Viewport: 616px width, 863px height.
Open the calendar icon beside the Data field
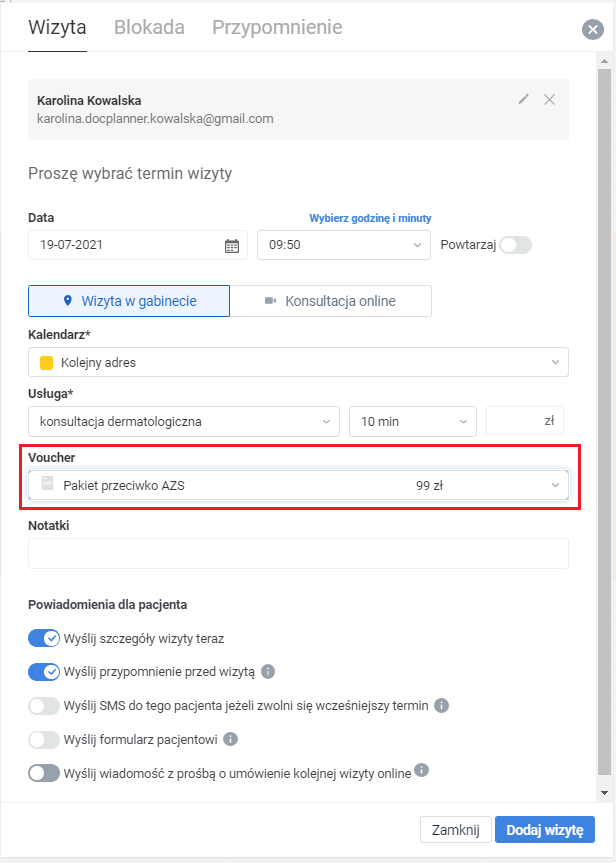coord(231,245)
